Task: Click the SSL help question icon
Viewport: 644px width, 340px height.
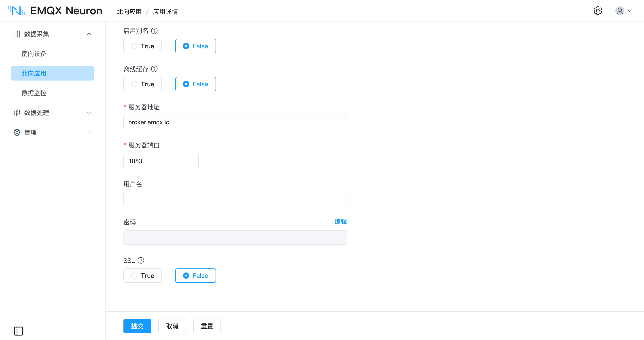Action: point(141,261)
